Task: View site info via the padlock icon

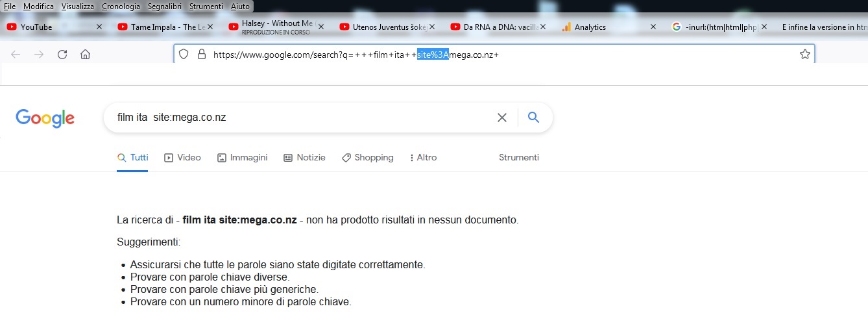Action: [201, 55]
